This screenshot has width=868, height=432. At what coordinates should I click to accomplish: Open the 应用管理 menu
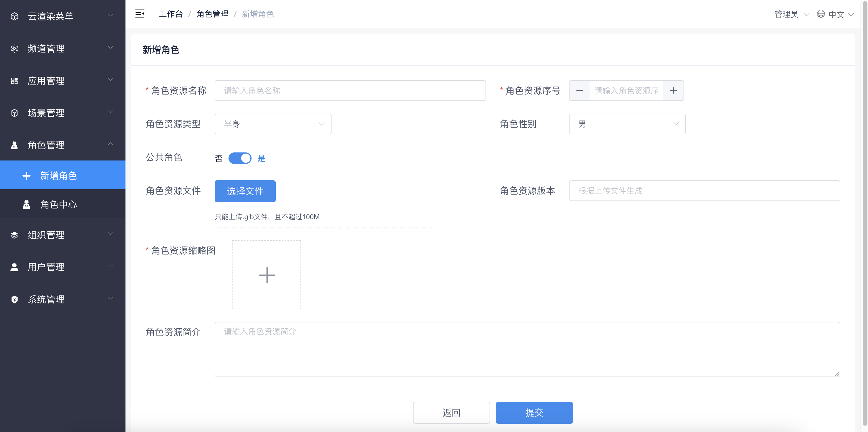click(63, 81)
